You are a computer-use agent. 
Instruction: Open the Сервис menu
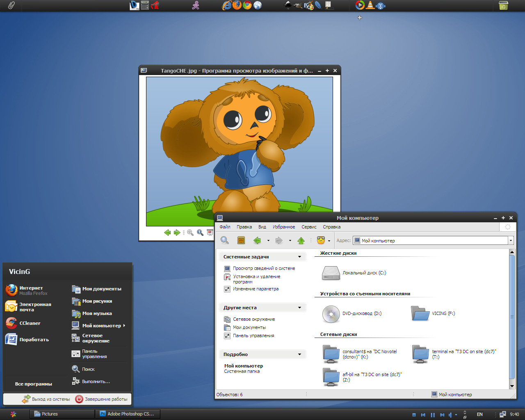(309, 227)
